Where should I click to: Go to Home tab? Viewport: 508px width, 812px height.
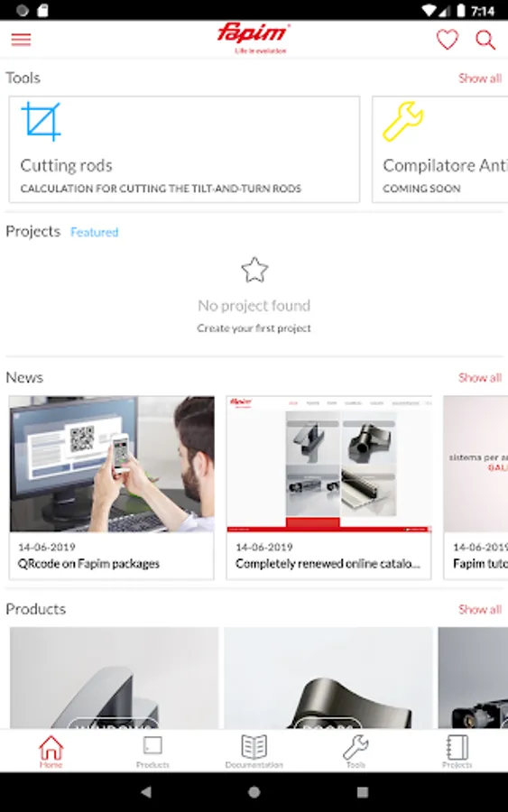click(x=51, y=751)
